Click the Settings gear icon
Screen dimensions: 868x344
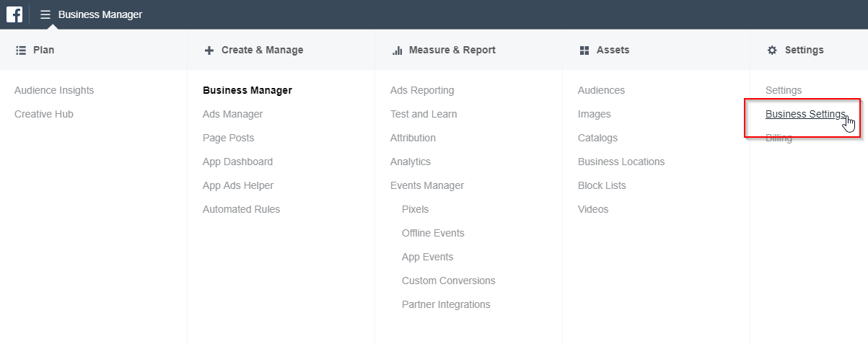coord(772,50)
